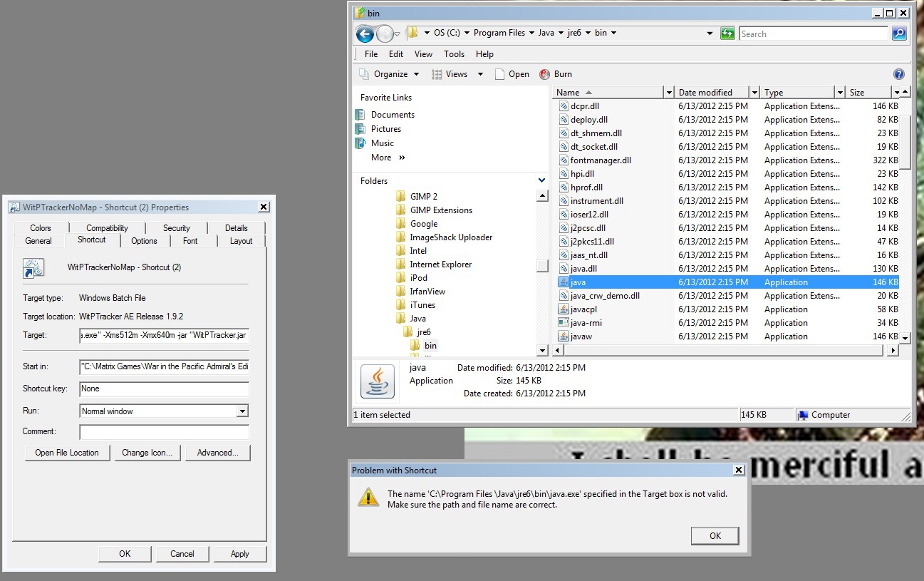924x581 pixels.
Task: Open Edit menu in Explorer
Action: [x=396, y=54]
